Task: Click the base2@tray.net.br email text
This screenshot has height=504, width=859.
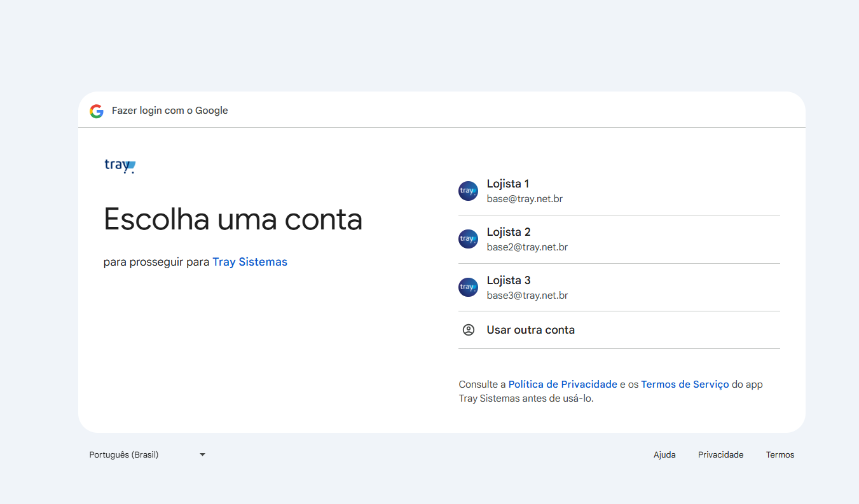Action: [527, 247]
